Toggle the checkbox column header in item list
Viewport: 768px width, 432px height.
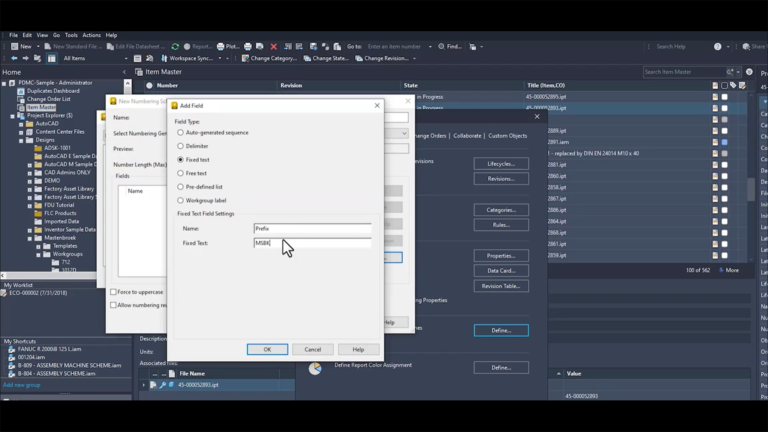(724, 85)
